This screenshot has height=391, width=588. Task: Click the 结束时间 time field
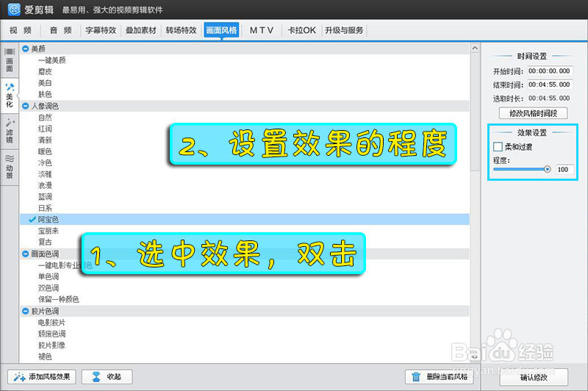tap(550, 85)
